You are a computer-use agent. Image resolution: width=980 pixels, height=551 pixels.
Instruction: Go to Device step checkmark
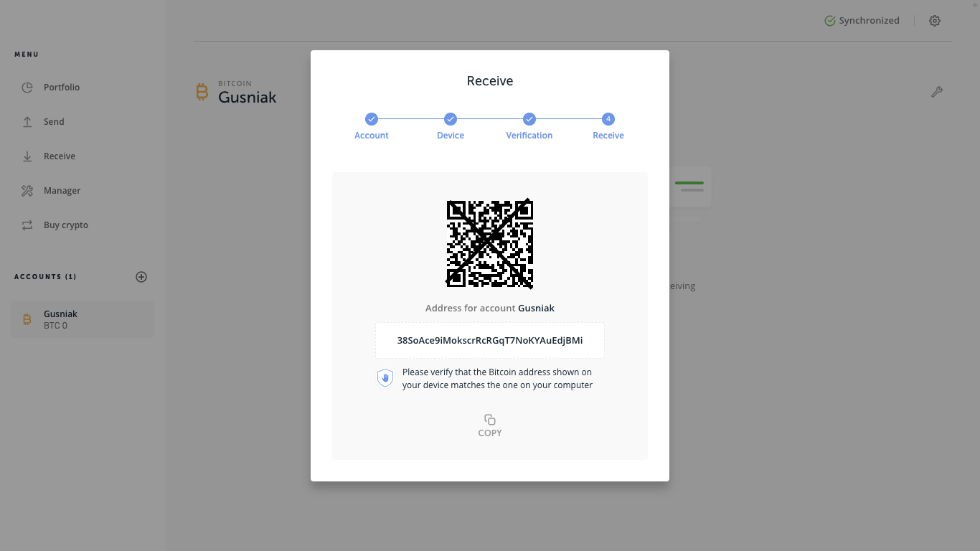point(450,119)
